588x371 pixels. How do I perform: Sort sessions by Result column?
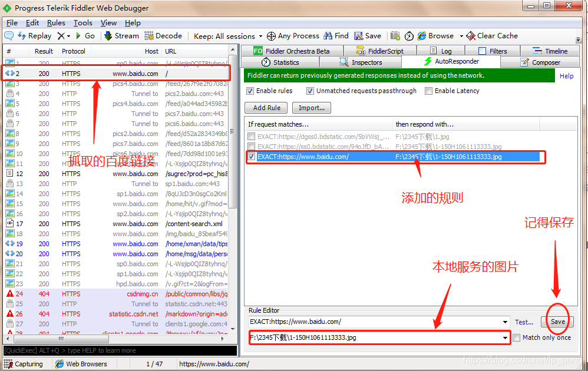(44, 51)
